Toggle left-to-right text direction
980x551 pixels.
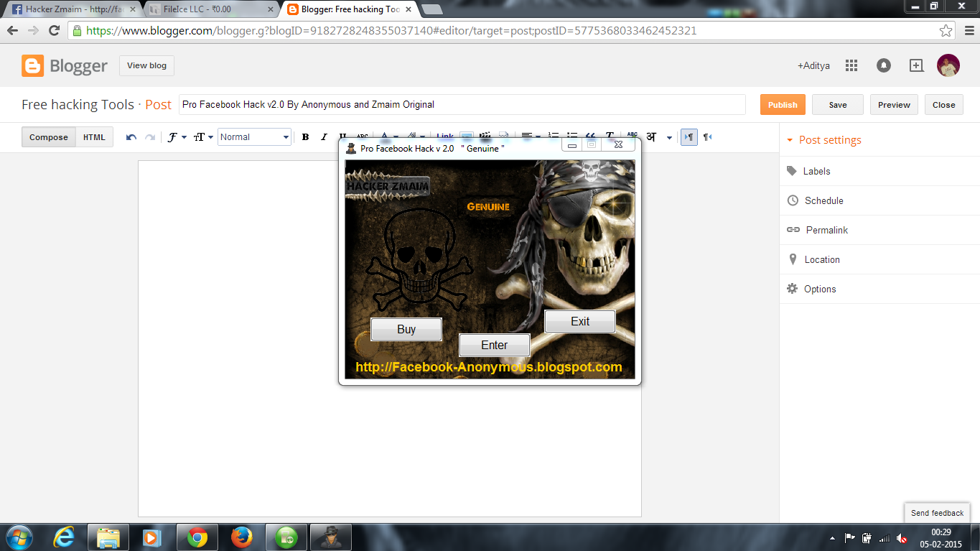(689, 136)
